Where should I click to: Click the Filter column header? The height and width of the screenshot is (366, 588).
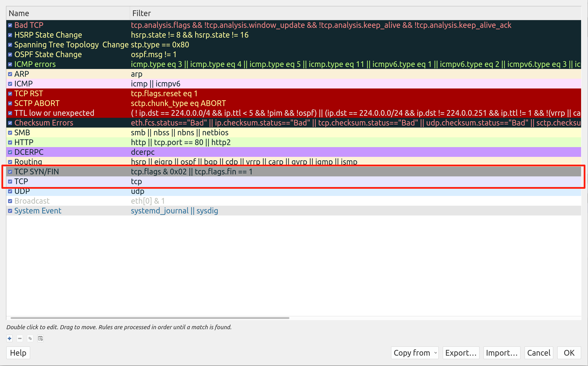(355, 13)
